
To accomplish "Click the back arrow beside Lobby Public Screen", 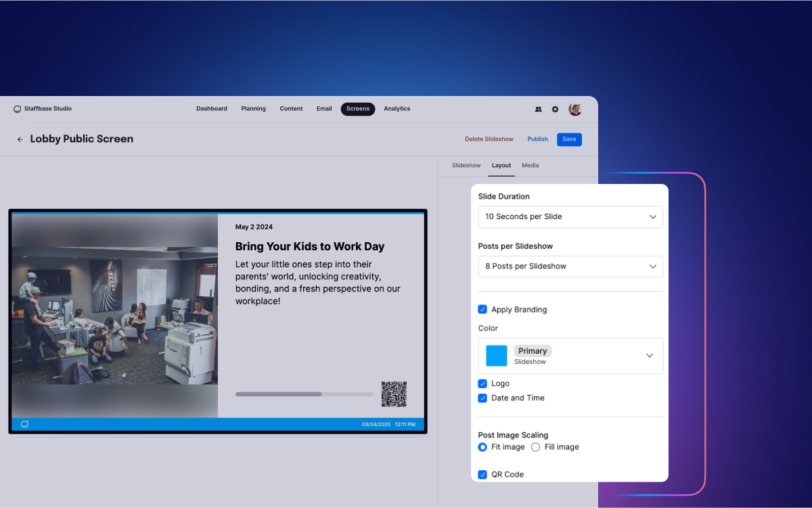I will [x=20, y=139].
